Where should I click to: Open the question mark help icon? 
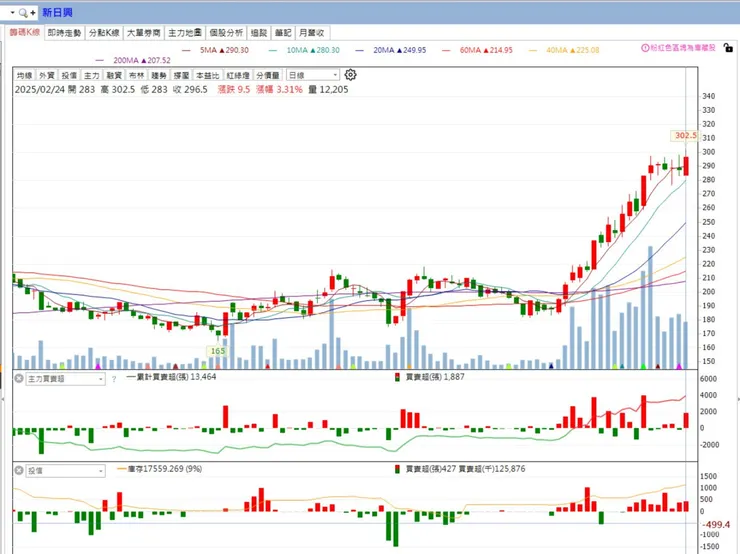point(114,379)
